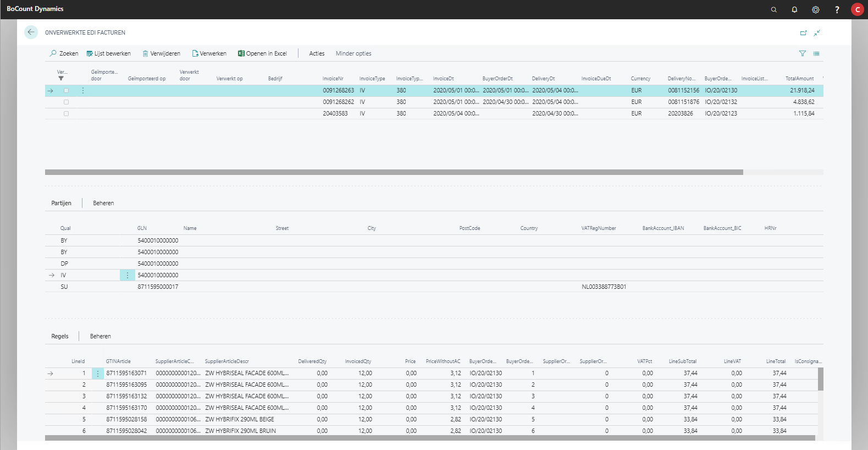Click Openen in Excel
The width and height of the screenshot is (868, 450).
(x=262, y=53)
